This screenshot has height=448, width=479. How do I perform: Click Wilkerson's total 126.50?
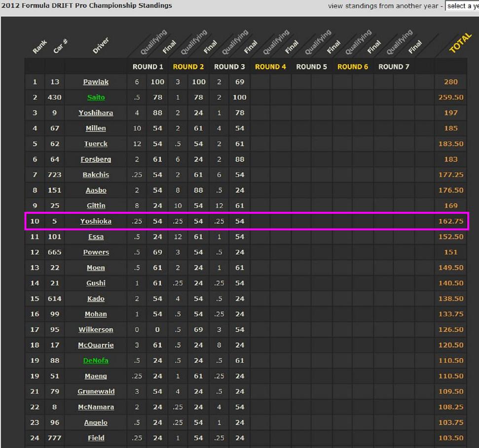tap(451, 330)
